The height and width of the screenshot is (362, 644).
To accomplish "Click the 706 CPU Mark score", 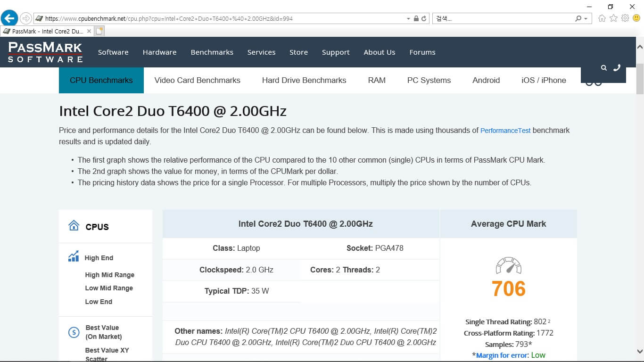I will pos(508,289).
